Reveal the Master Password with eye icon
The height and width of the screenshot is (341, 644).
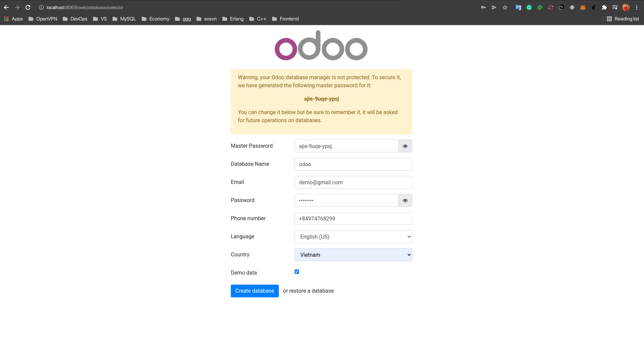[405, 146]
